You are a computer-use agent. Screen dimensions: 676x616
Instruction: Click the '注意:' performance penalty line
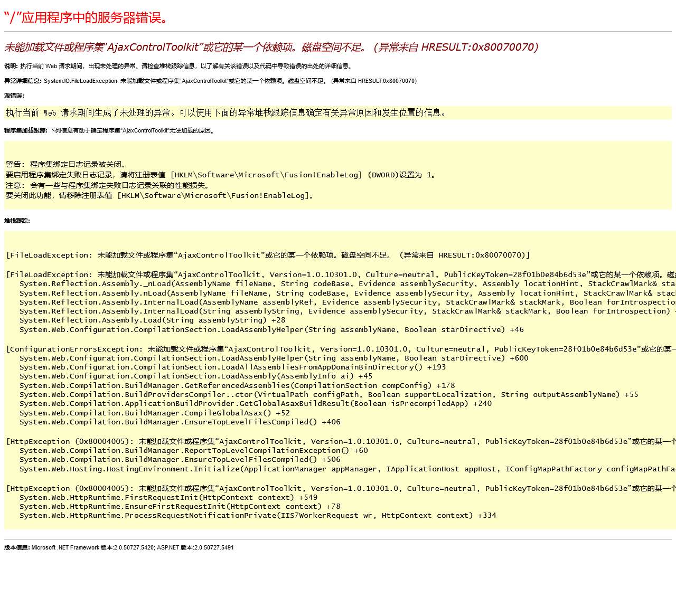coord(108,185)
